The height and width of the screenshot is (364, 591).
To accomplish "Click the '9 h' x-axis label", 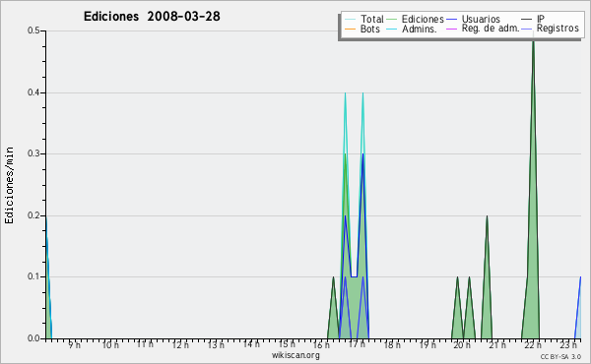I will [x=75, y=344].
